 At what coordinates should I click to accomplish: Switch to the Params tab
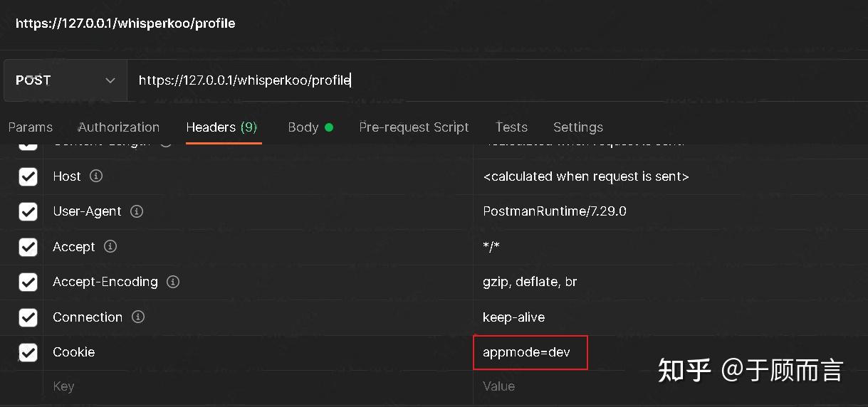coord(31,127)
